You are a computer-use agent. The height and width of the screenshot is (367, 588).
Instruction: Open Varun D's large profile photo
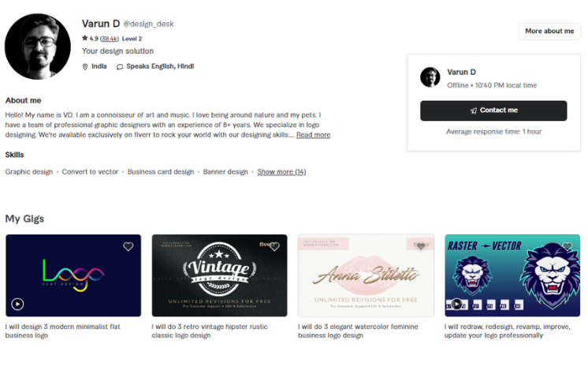(38, 47)
